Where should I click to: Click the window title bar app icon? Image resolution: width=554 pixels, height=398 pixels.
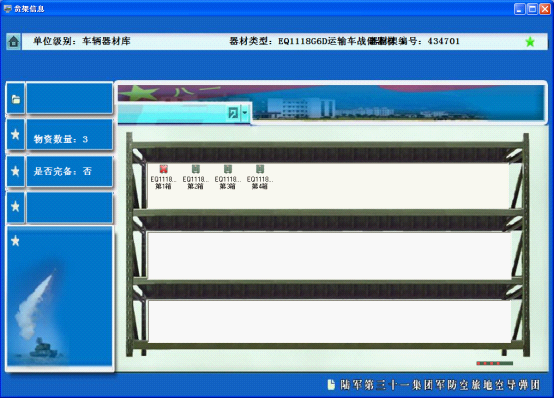(x=7, y=8)
